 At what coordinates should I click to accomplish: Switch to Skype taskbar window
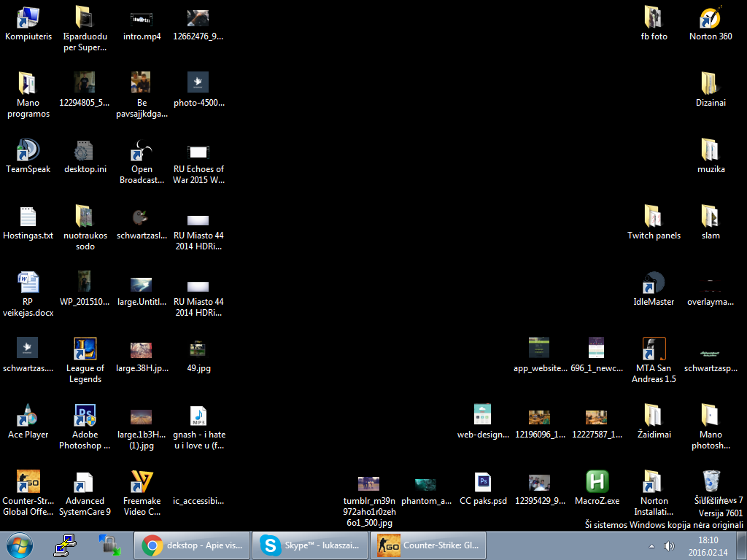point(309,545)
